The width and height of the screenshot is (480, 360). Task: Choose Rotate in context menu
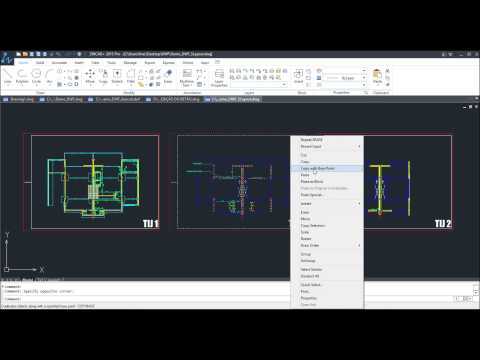328,239
